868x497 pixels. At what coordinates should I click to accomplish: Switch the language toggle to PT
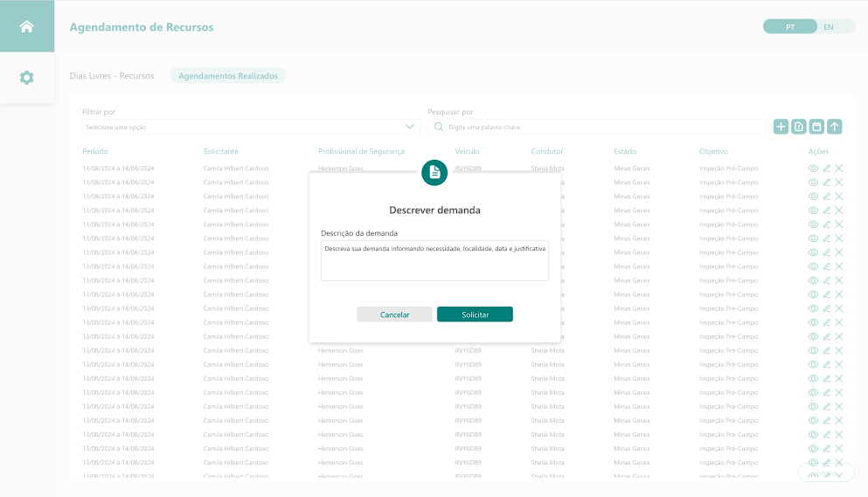click(790, 26)
